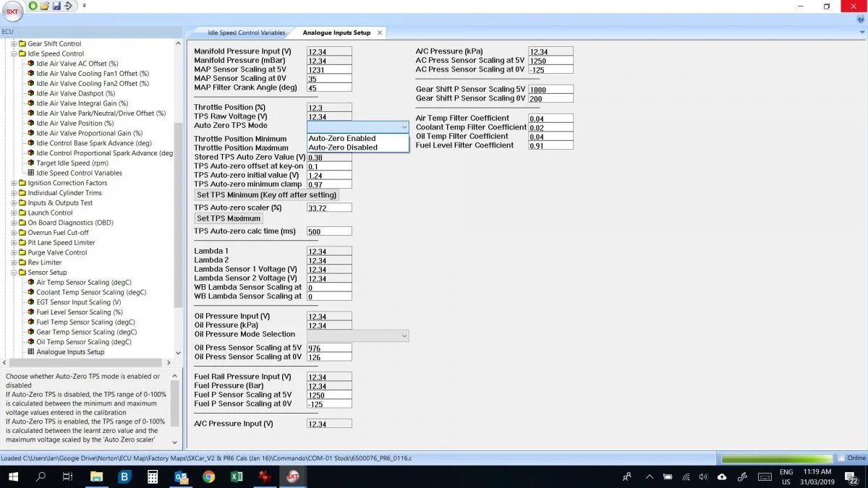The height and width of the screenshot is (488, 868).
Task: Open the Oil Pressure Mode Selection dropdown
Action: click(x=358, y=335)
